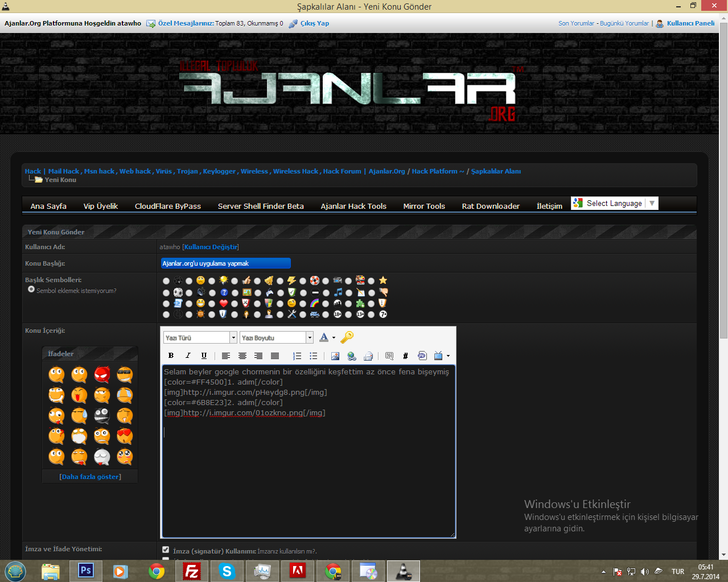Align post text to the right
Screen dimensions: 728x582
click(258, 356)
